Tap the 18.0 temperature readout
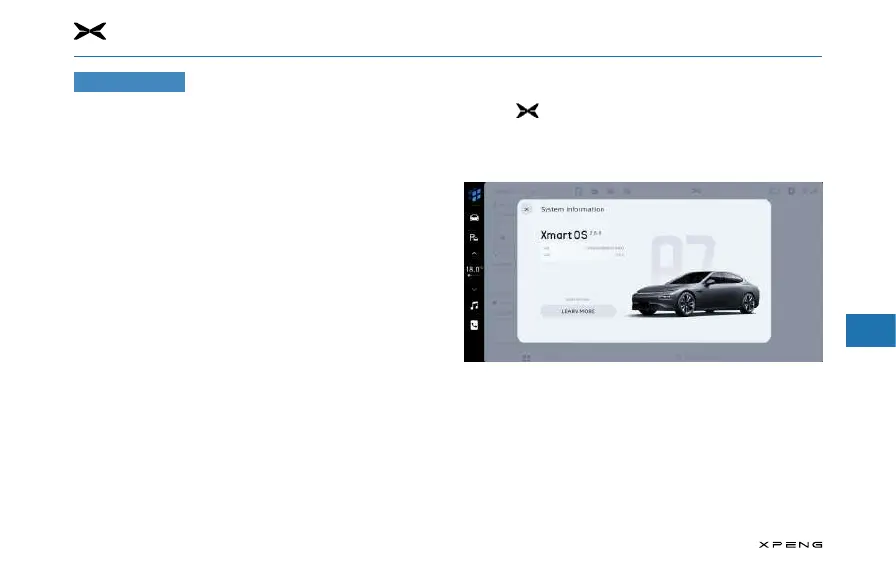 pos(474,269)
